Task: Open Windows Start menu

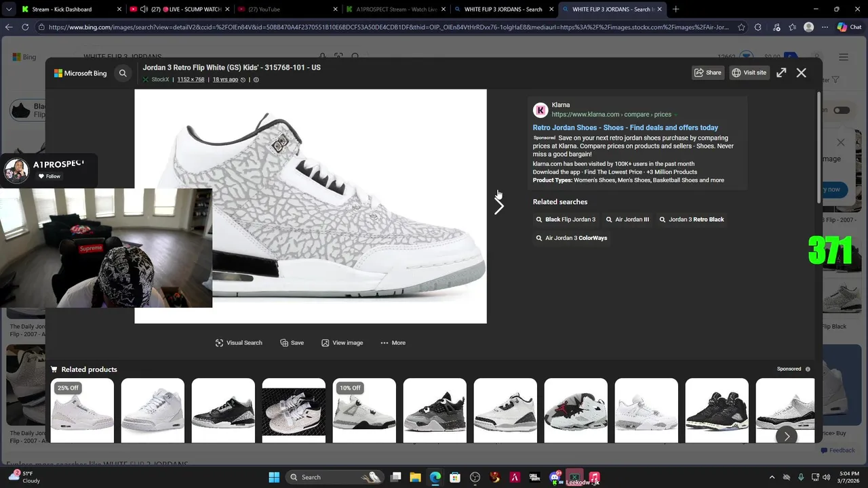Action: pyautogui.click(x=274, y=477)
